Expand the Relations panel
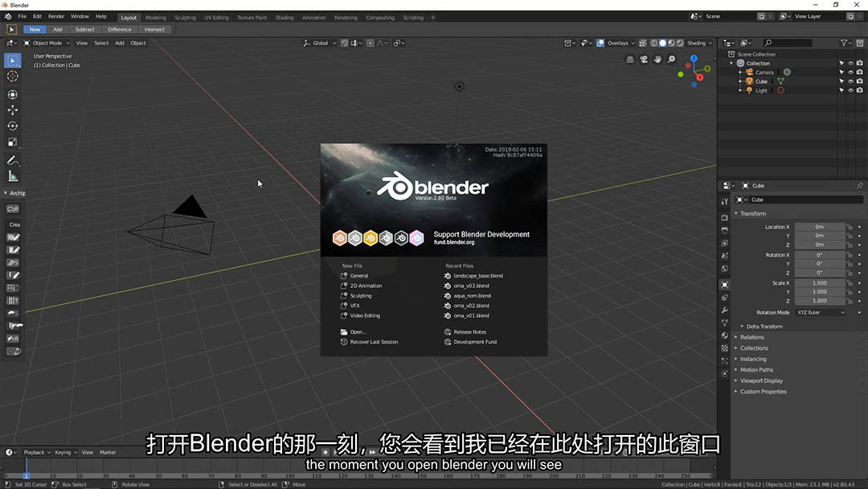Image resolution: width=868 pixels, height=489 pixels. click(x=751, y=337)
